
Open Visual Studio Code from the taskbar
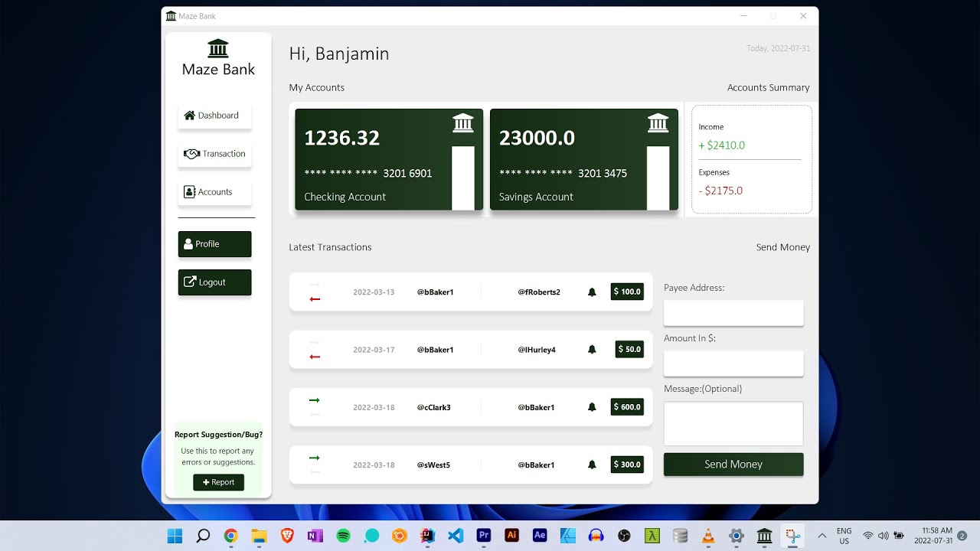[x=456, y=536]
